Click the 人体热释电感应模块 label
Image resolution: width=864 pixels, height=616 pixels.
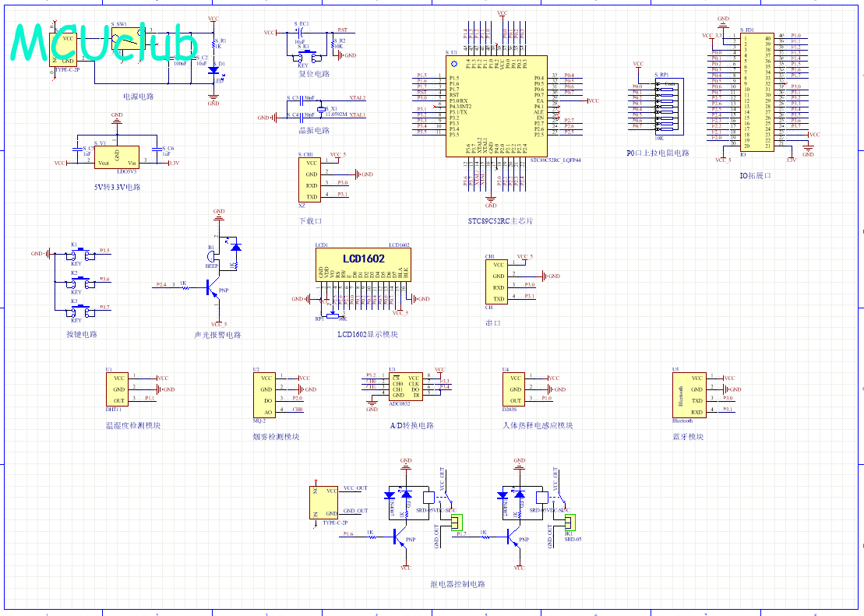(x=538, y=425)
